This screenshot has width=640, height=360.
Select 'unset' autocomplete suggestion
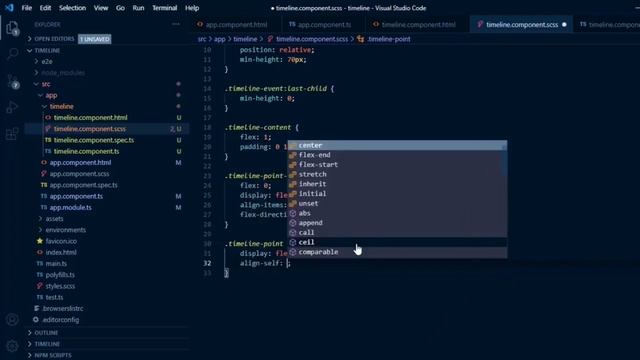[397, 204]
